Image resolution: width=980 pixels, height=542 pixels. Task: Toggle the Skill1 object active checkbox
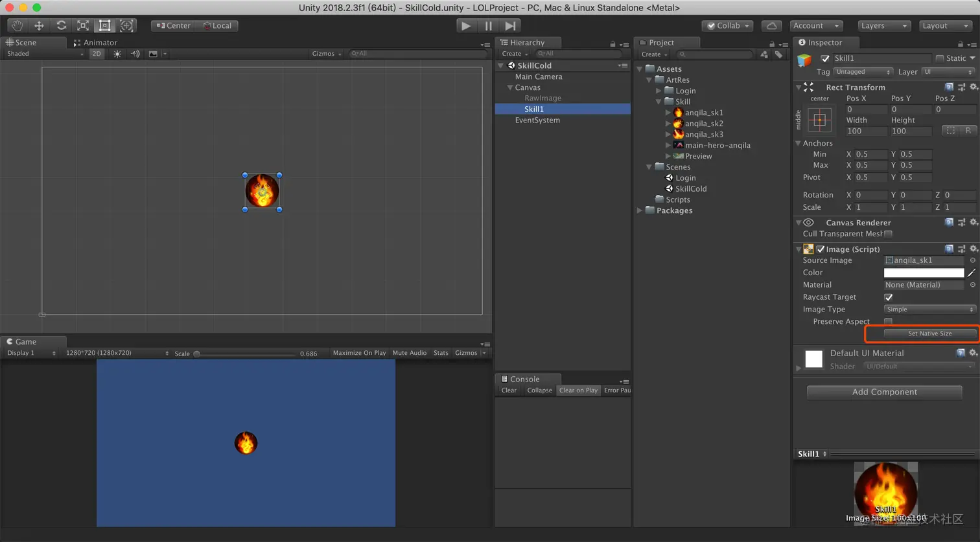click(825, 58)
